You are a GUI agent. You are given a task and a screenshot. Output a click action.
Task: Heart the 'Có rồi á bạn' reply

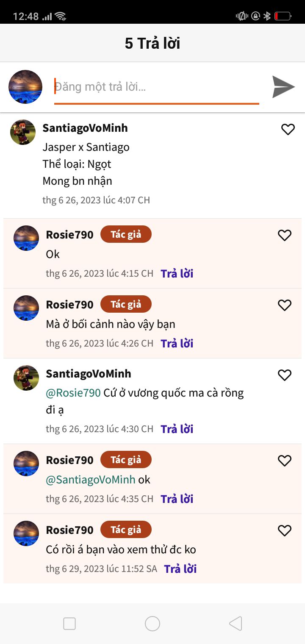pos(285,530)
